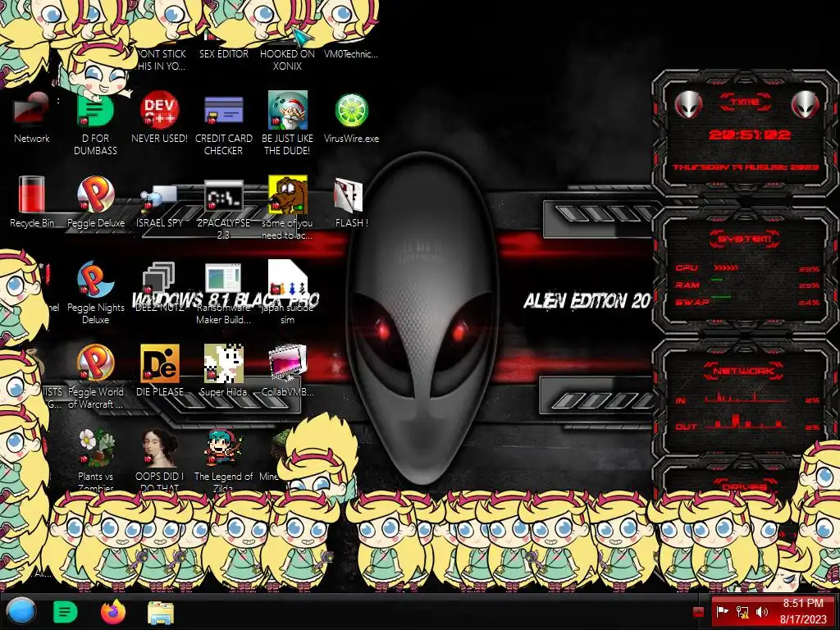Open the OOPS DID I DO THAT portrait icon
840x630 pixels.
[x=159, y=449]
